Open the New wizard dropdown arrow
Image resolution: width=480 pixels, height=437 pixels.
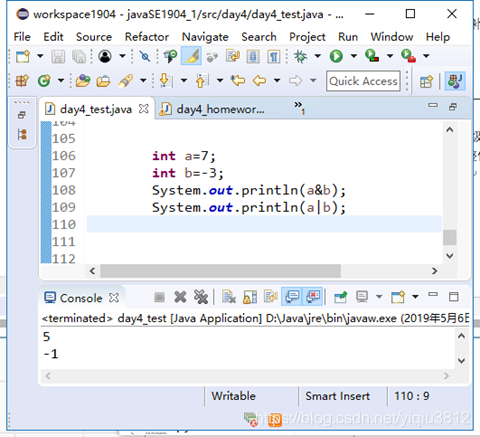[40, 56]
